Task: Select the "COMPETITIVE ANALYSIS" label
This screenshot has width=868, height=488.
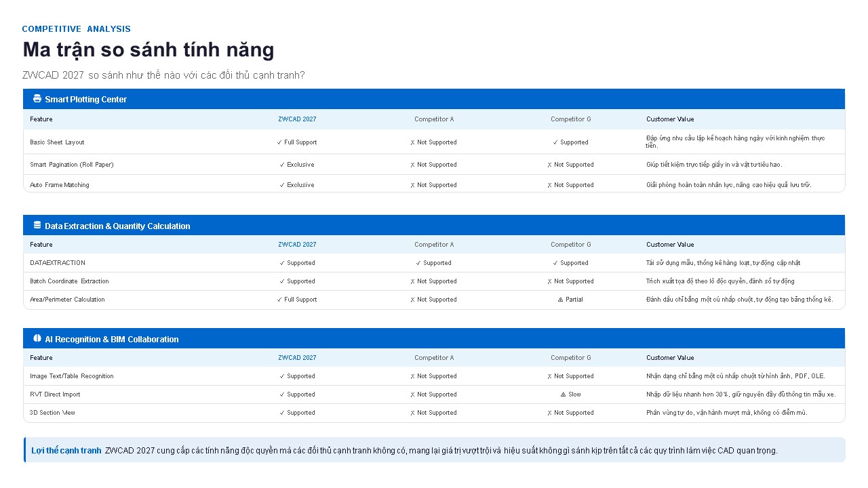Action: [77, 29]
